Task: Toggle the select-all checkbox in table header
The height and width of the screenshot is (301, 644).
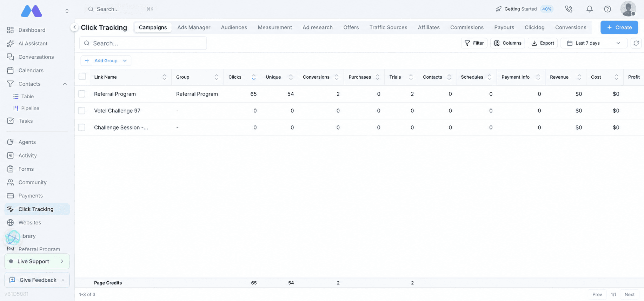Action: tap(82, 77)
